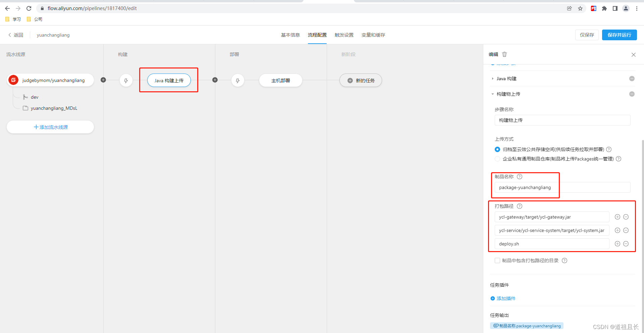
Task: Add path after deploy.sh row
Action: point(617,244)
